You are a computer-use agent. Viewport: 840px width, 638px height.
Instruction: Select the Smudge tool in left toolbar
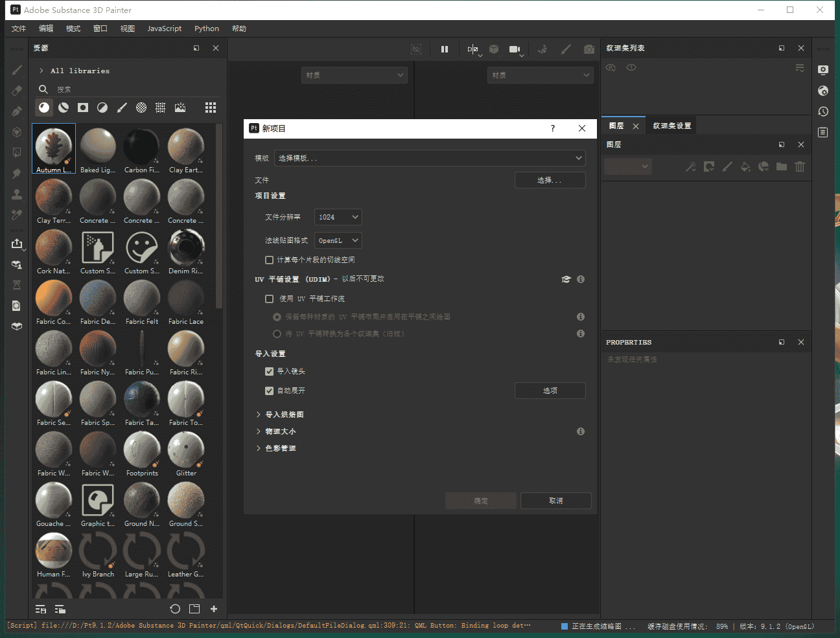click(17, 174)
